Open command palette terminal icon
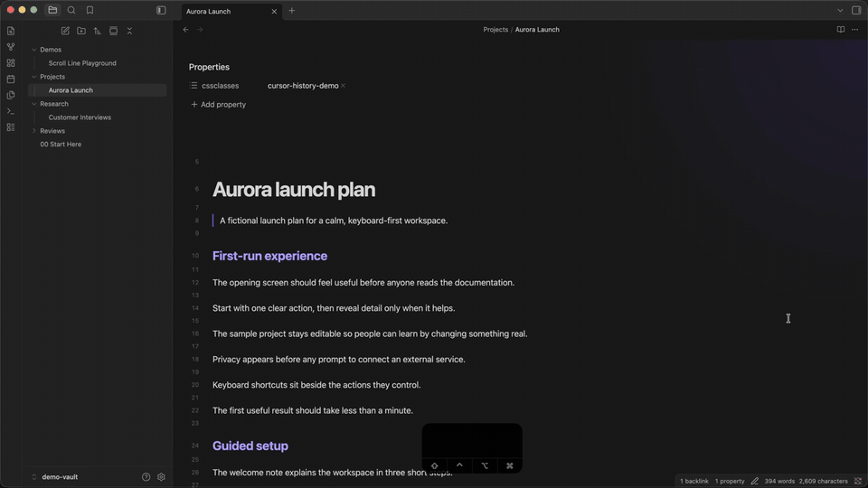Image resolution: width=868 pixels, height=488 pixels. [11, 111]
